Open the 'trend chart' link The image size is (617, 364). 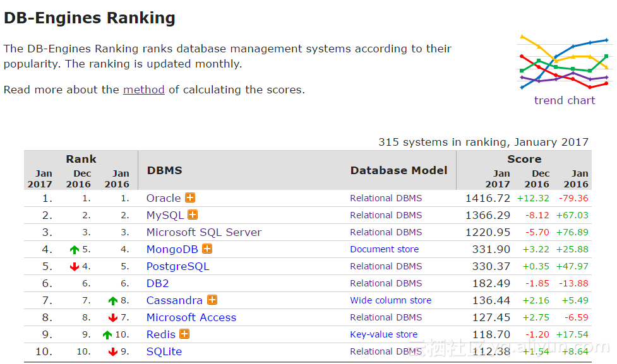(x=565, y=101)
